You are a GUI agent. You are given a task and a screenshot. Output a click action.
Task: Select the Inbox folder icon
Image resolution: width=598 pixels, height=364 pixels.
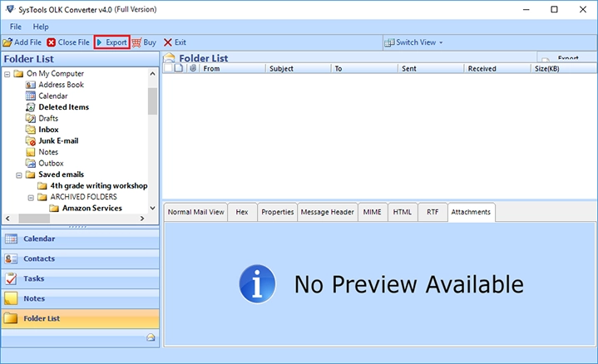[x=31, y=130]
